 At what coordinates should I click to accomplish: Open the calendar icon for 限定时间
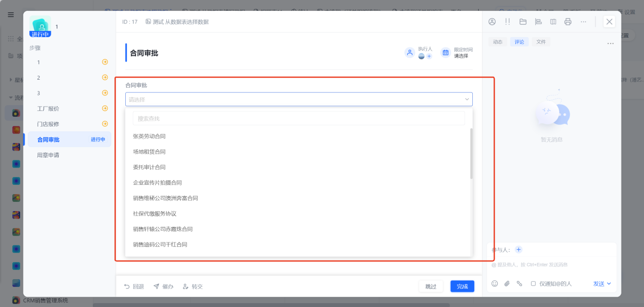click(446, 52)
